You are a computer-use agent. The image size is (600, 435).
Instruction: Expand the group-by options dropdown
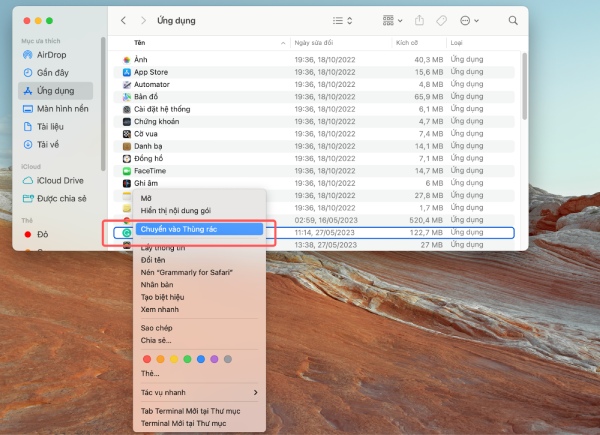[x=393, y=20]
